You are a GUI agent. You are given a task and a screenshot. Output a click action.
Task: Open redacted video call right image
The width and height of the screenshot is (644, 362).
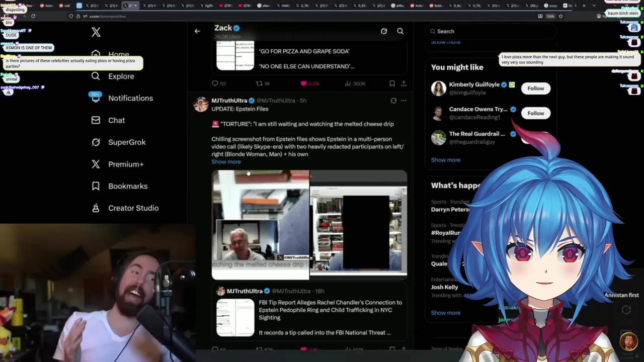(x=359, y=225)
